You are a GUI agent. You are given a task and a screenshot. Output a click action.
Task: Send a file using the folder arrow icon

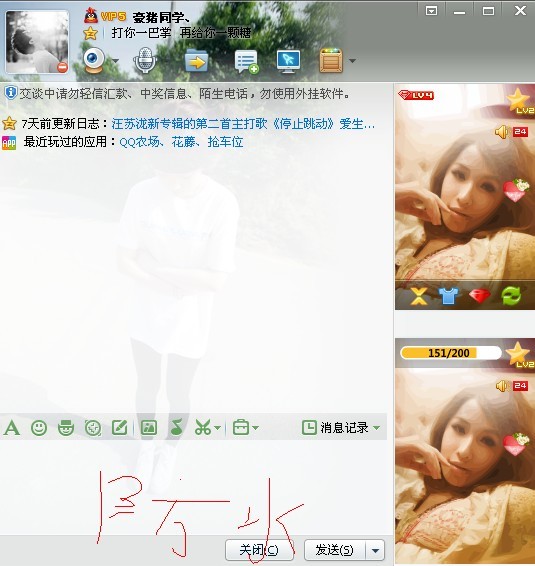click(x=196, y=60)
